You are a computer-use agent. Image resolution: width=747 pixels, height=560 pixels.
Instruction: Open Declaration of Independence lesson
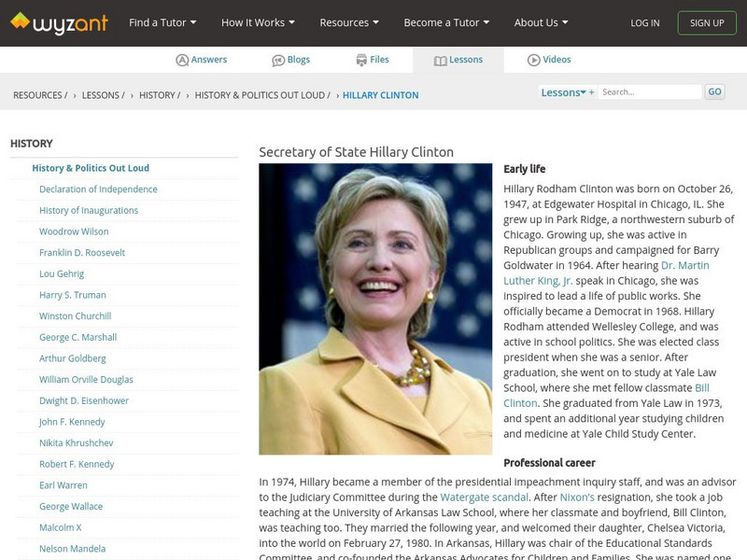pos(98,189)
